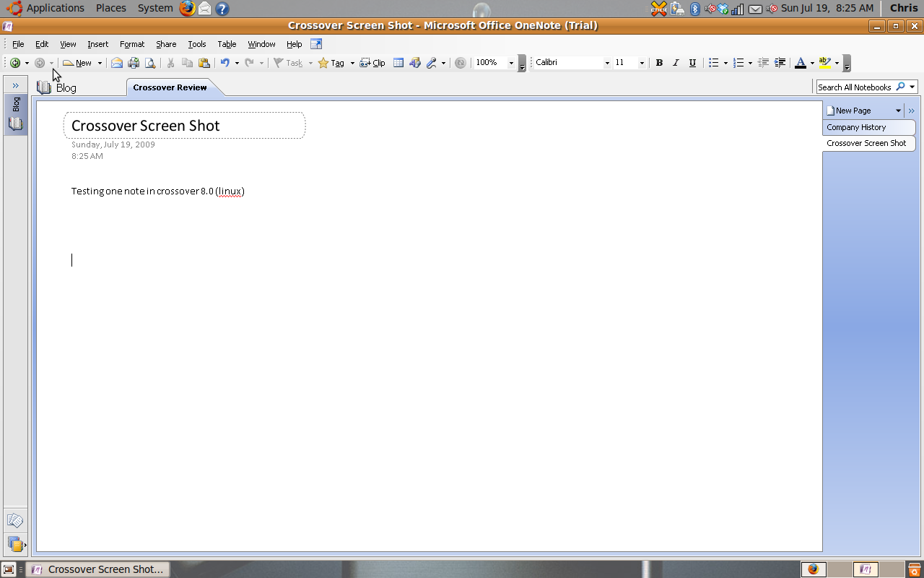Click the Decrease Indent icon

(763, 63)
